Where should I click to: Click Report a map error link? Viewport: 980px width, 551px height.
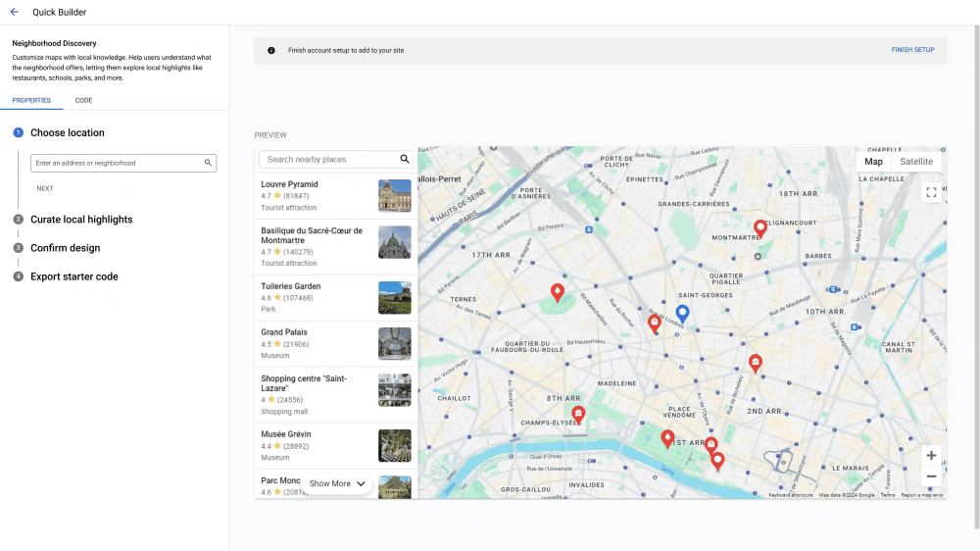point(922,495)
